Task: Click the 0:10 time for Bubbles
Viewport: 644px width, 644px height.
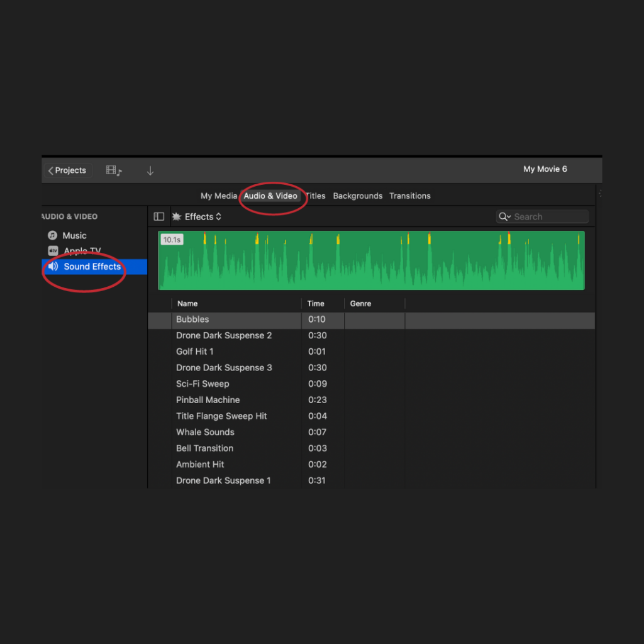Action: click(x=317, y=319)
